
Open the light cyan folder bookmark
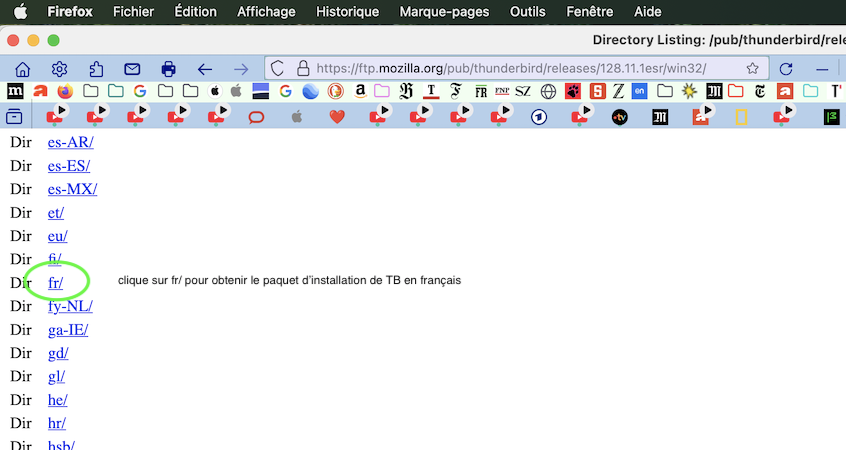tap(810, 91)
